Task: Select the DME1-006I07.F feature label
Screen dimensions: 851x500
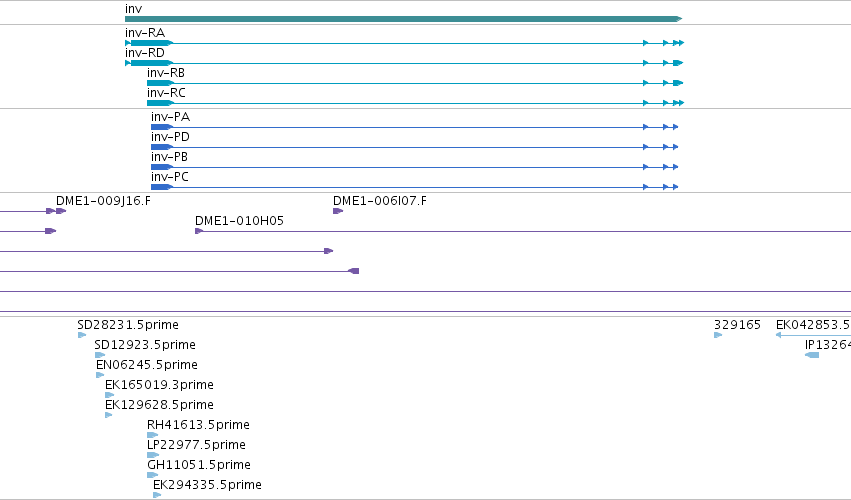Action: [x=380, y=201]
